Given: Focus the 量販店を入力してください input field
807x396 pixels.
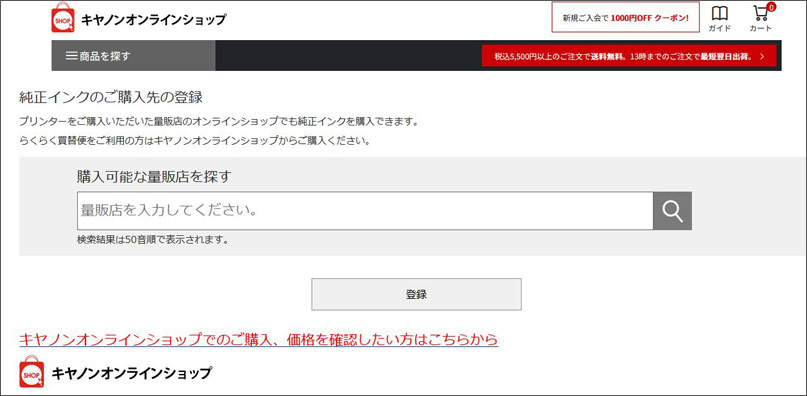Looking at the screenshot, I should pos(365,211).
